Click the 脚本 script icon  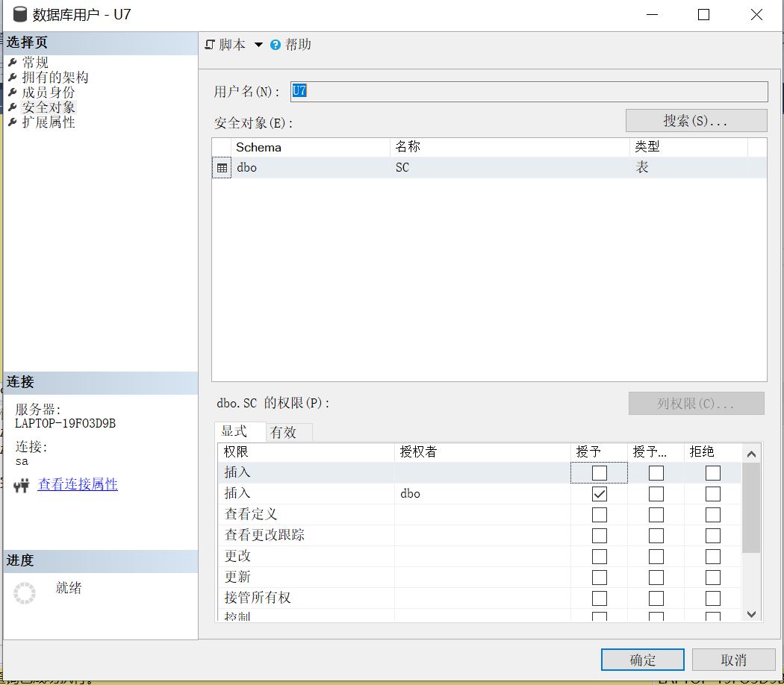211,45
